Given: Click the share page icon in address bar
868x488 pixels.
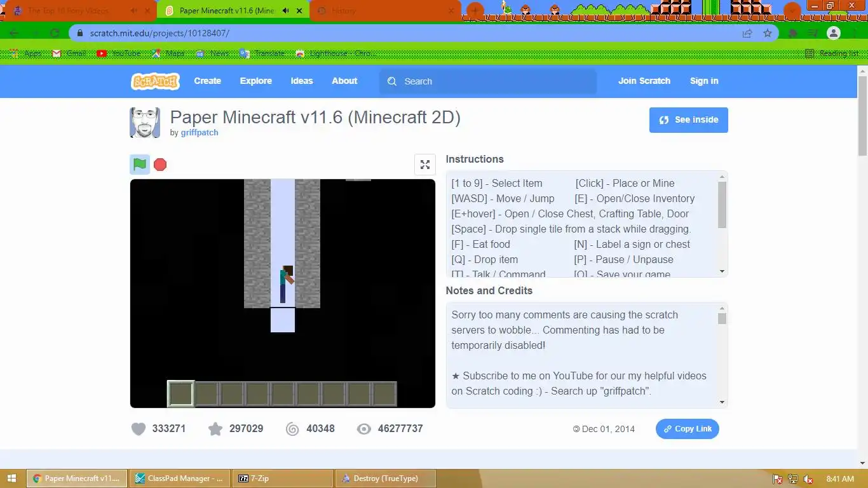Looking at the screenshot, I should click(x=747, y=33).
